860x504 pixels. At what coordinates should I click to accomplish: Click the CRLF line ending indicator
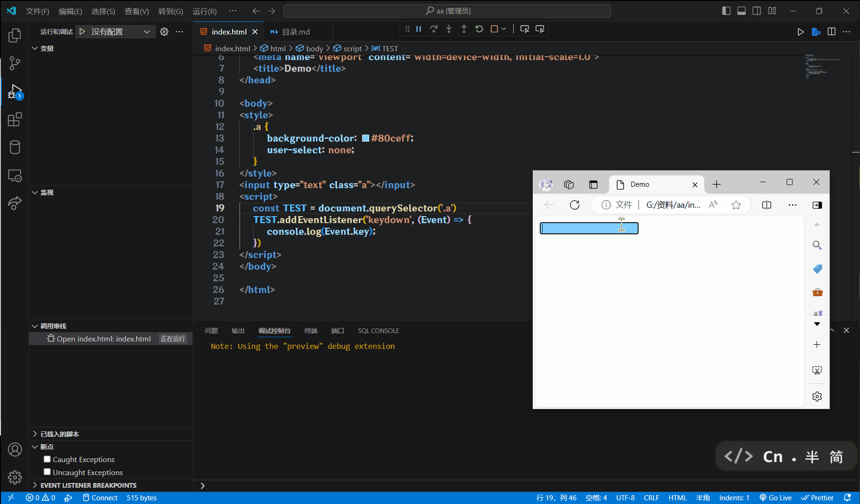651,497
